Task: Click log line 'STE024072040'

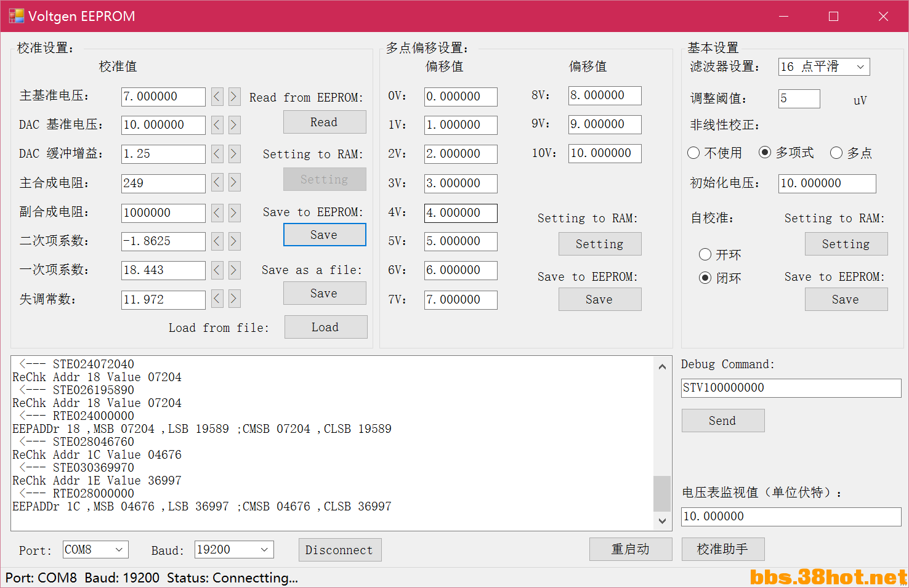Action: (x=94, y=364)
